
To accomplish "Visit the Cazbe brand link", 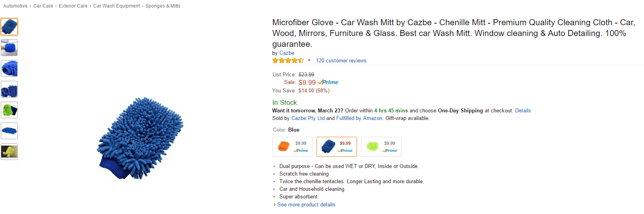I will click(x=287, y=53).
